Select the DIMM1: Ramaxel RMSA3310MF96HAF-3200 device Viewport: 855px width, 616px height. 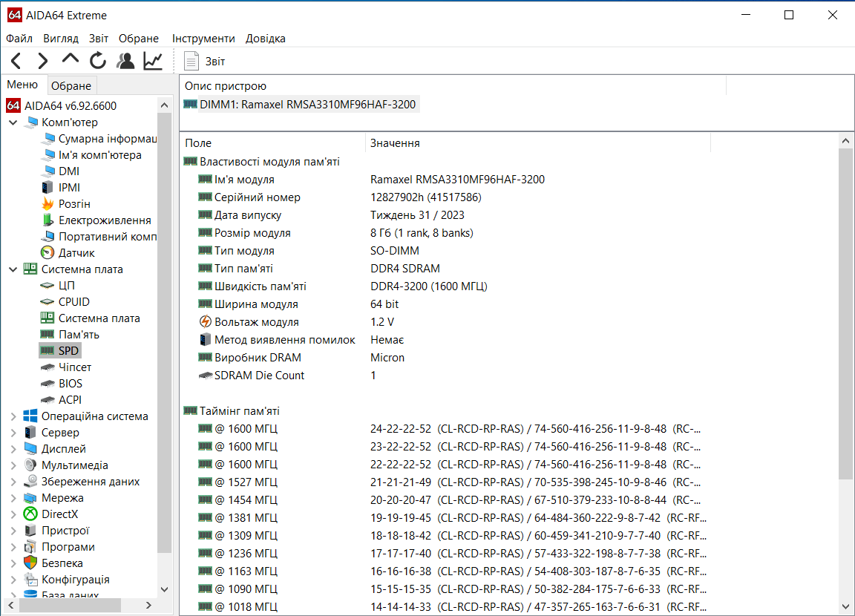coord(307,104)
